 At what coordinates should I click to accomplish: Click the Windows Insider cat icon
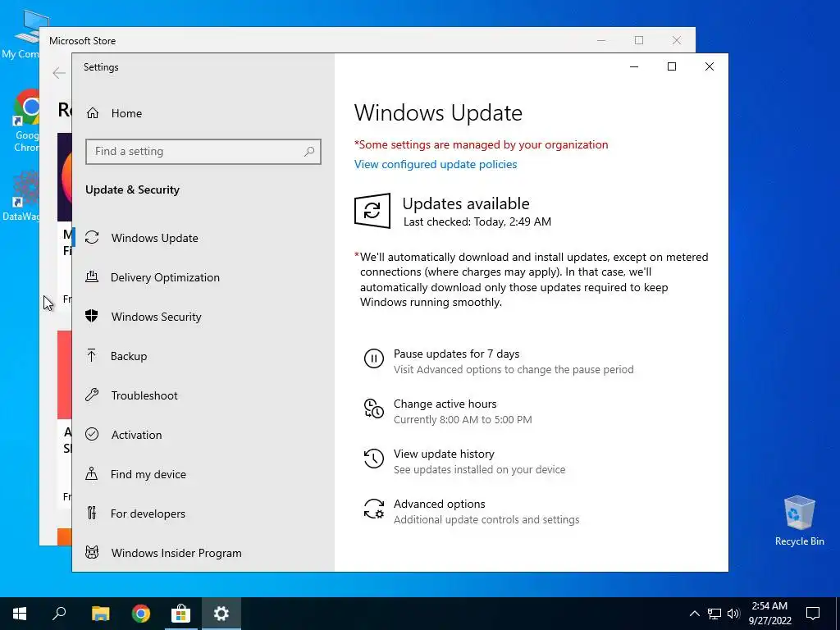click(92, 552)
